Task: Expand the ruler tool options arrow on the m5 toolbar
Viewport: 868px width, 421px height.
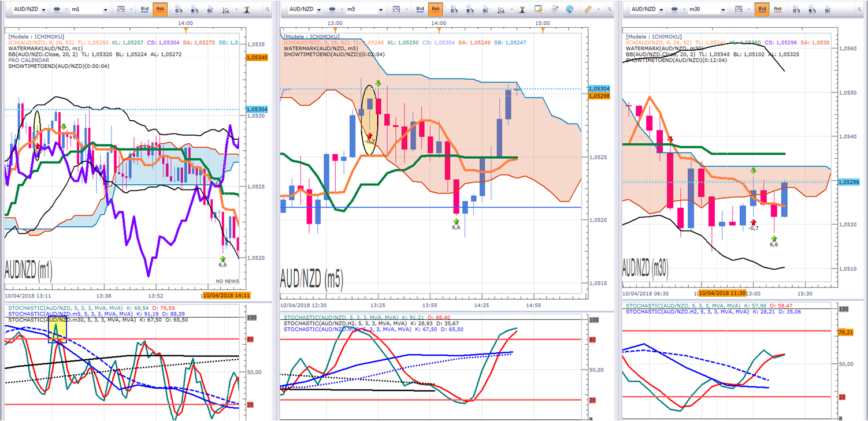Action: 598,9
